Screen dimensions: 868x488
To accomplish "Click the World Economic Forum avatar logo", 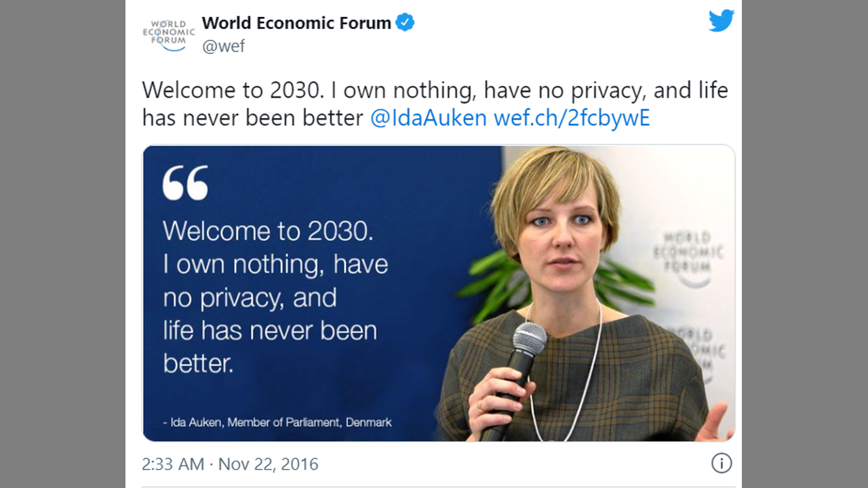I will point(168,35).
